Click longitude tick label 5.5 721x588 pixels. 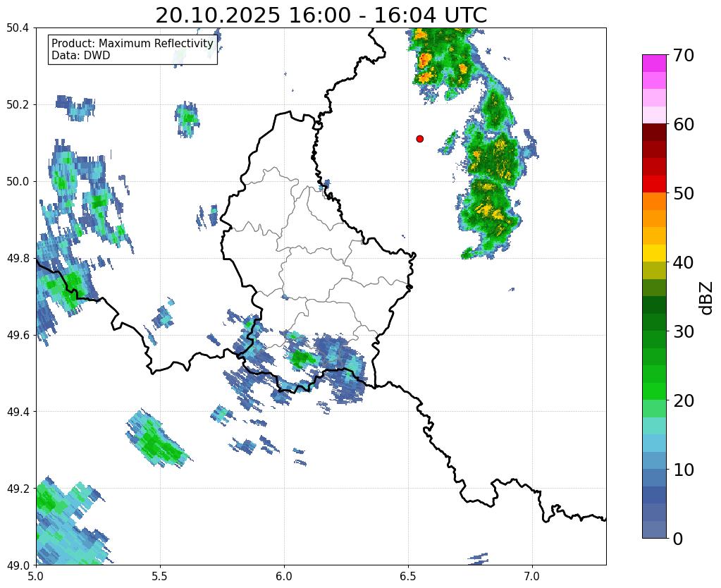tap(160, 577)
